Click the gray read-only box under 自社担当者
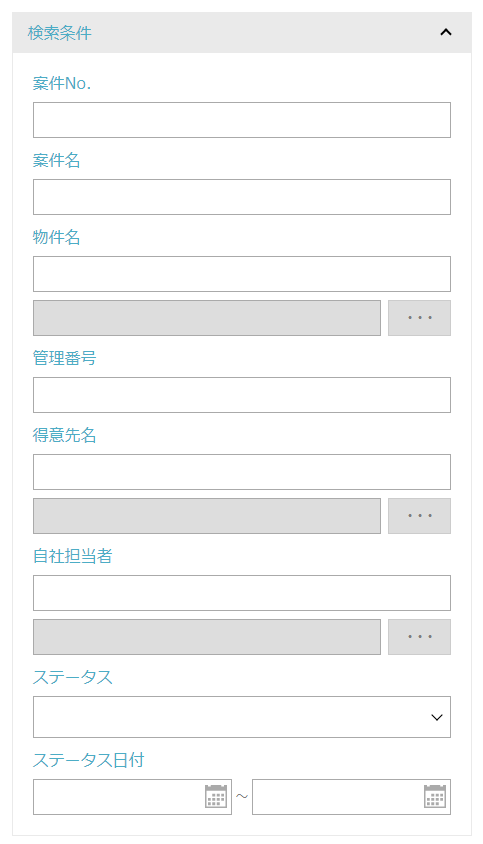483x844 pixels. click(207, 637)
